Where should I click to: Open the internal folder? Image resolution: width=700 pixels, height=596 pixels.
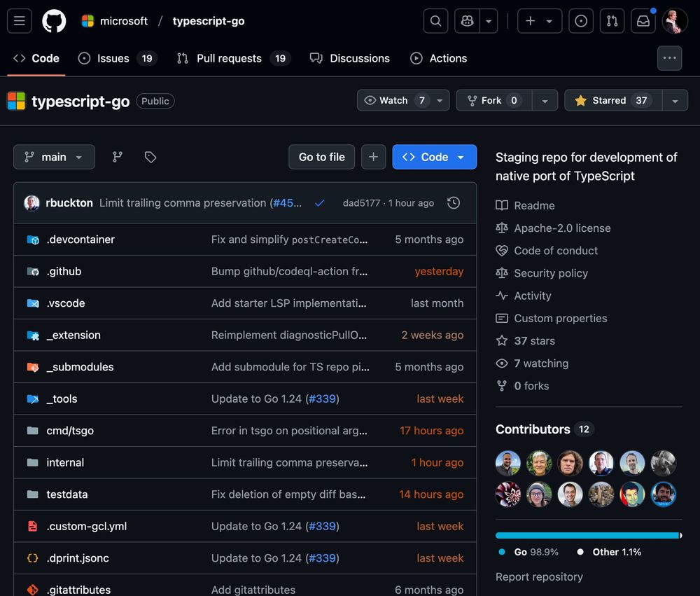(65, 462)
